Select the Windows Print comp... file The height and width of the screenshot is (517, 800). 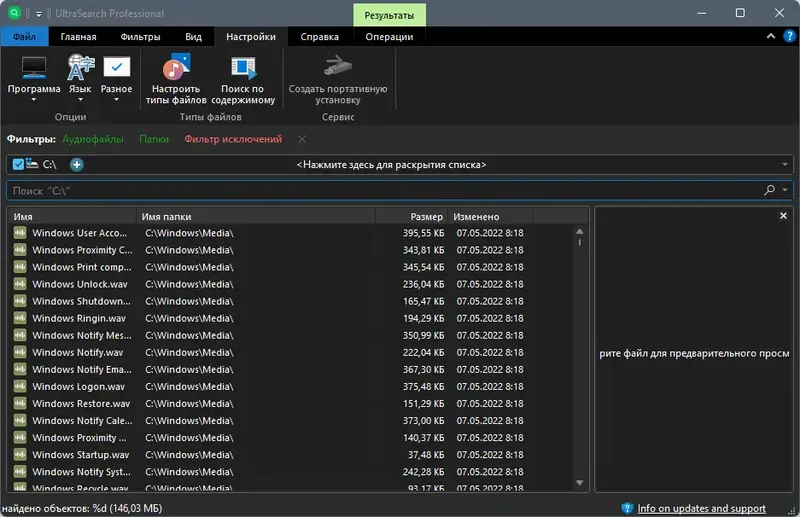click(x=82, y=267)
